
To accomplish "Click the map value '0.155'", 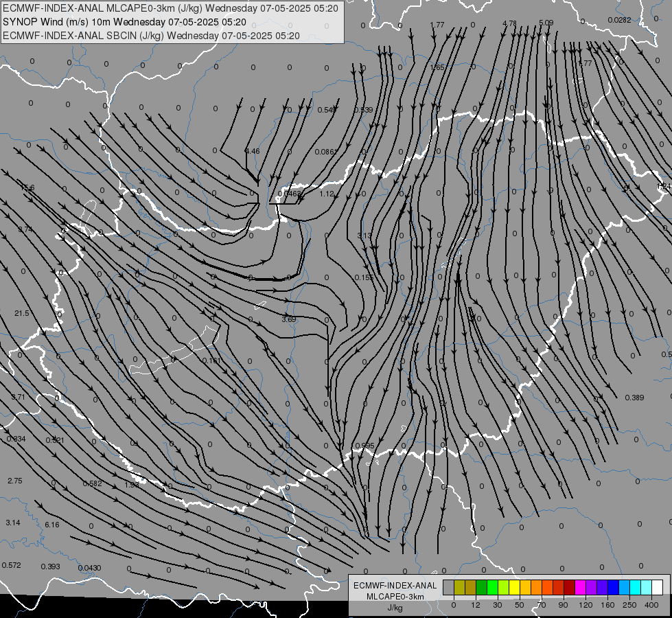I will tap(364, 277).
